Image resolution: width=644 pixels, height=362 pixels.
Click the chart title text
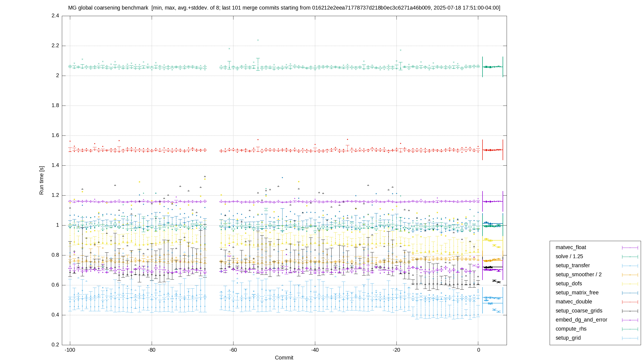tap(284, 8)
